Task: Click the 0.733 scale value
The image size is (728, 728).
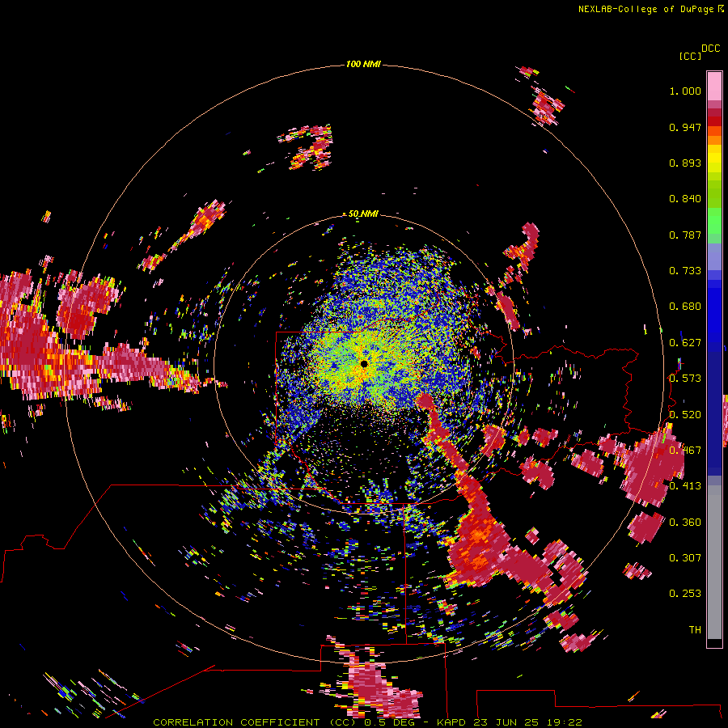Action: coord(685,271)
